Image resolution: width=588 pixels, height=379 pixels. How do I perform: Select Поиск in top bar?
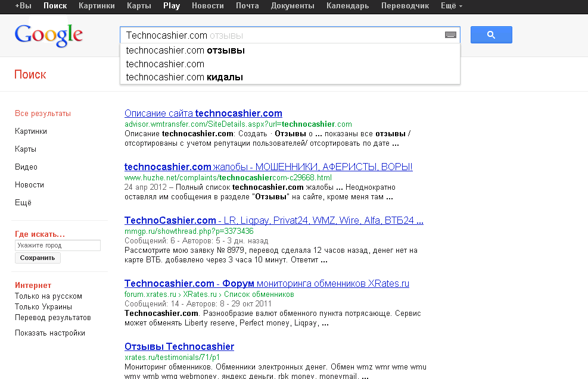(55, 5)
